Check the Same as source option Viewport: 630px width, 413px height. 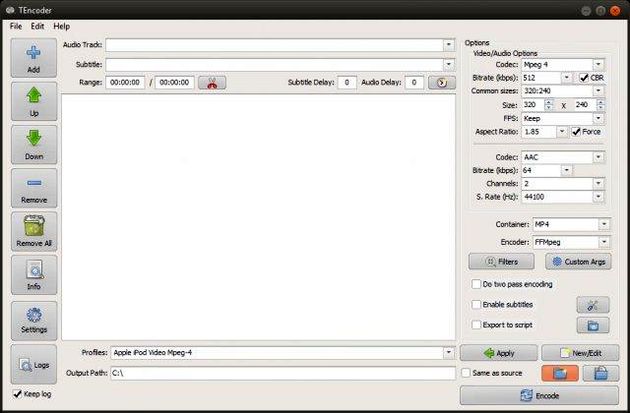coord(467,373)
